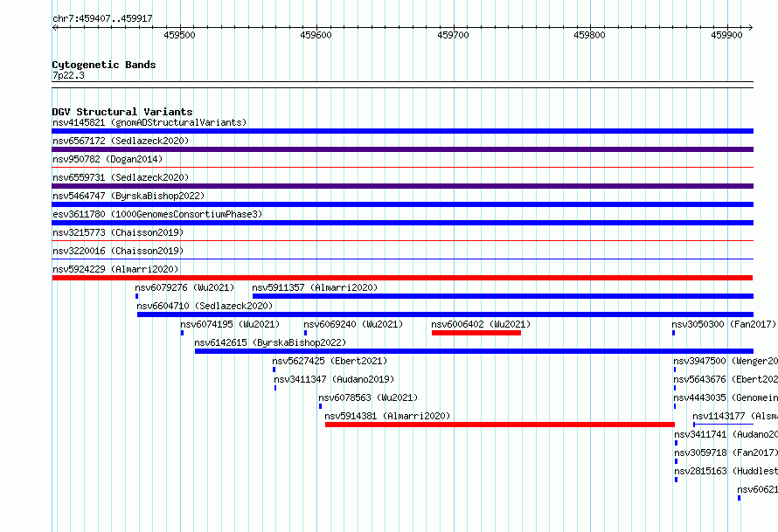This screenshot has height=532, width=778.
Task: Open nsv5643676 Ebert variant label
Action: (x=726, y=379)
